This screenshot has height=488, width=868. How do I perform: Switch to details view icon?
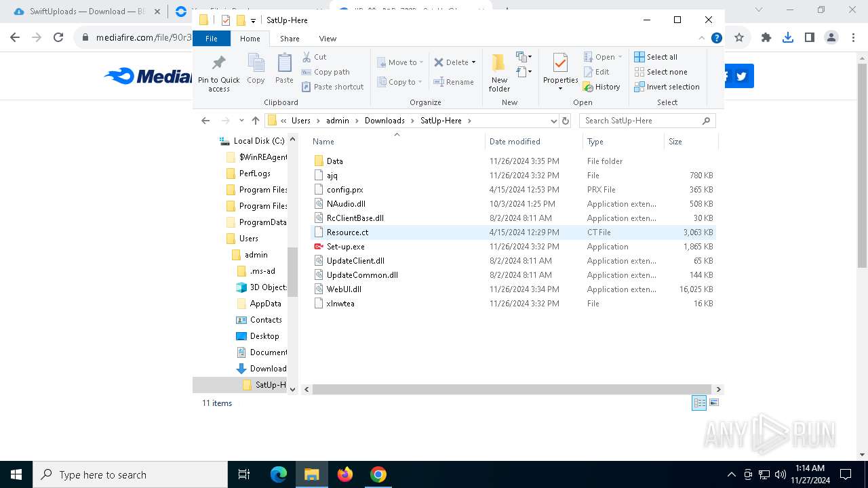pos(699,403)
